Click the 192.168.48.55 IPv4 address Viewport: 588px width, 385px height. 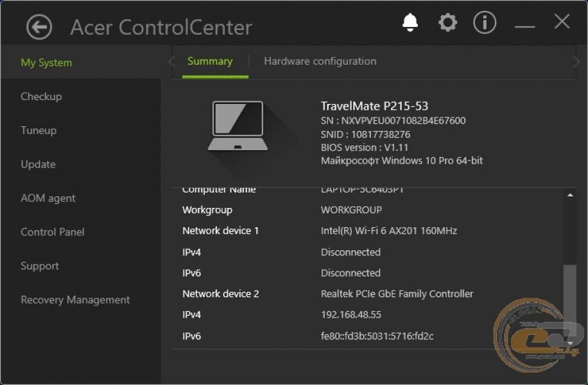(351, 314)
